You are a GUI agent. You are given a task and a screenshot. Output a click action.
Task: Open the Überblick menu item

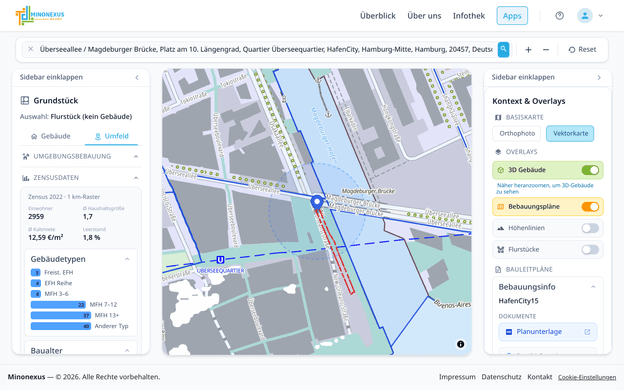[x=378, y=16]
